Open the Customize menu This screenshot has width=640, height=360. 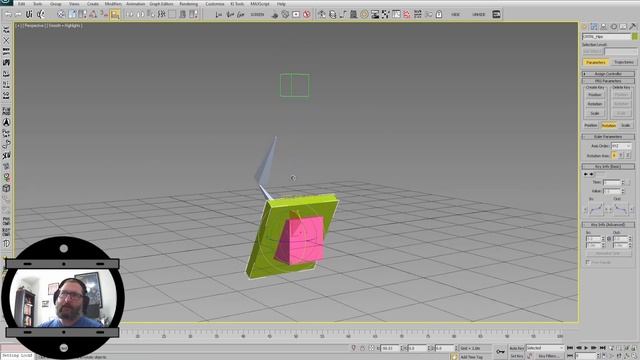click(x=215, y=4)
